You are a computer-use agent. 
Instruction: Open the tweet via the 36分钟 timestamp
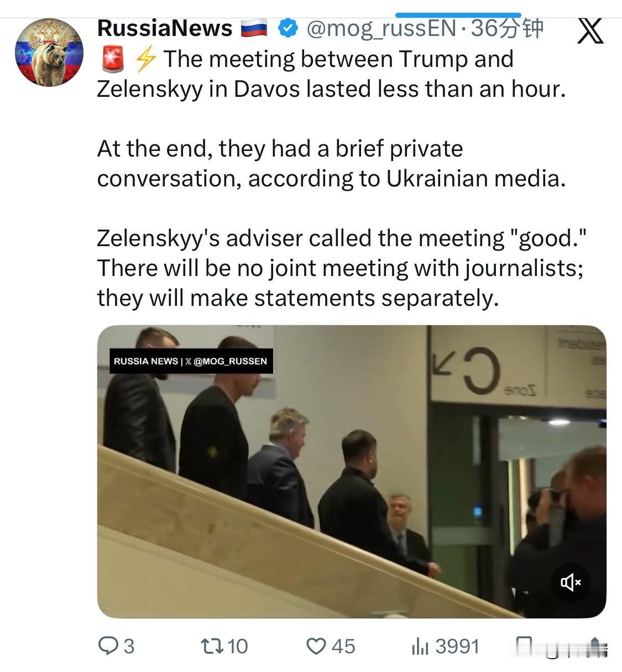coord(506,28)
